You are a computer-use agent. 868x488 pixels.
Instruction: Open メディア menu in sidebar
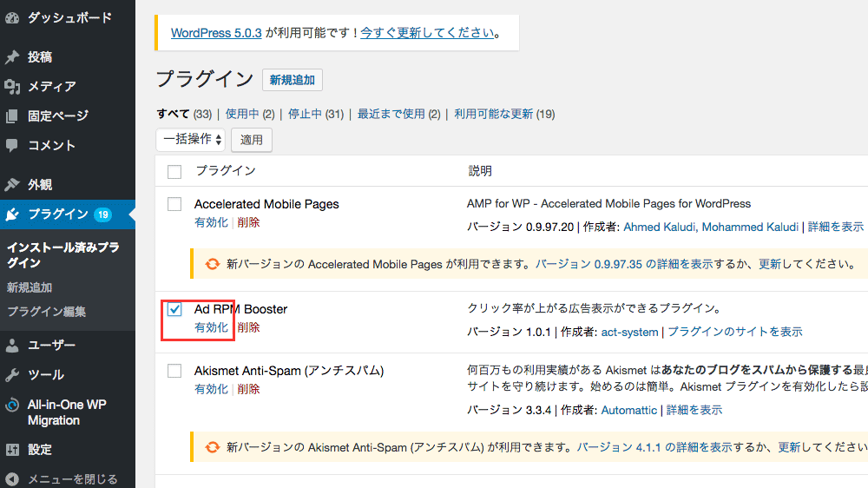(52, 87)
